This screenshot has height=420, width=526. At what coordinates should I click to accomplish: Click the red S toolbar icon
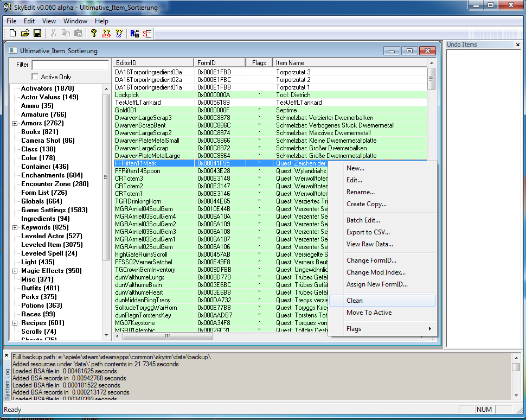tap(147, 33)
